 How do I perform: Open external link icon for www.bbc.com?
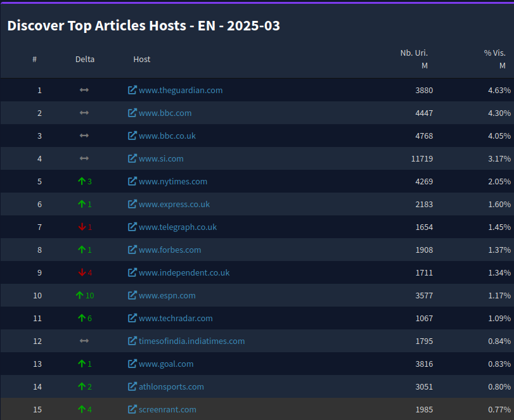tap(132, 113)
